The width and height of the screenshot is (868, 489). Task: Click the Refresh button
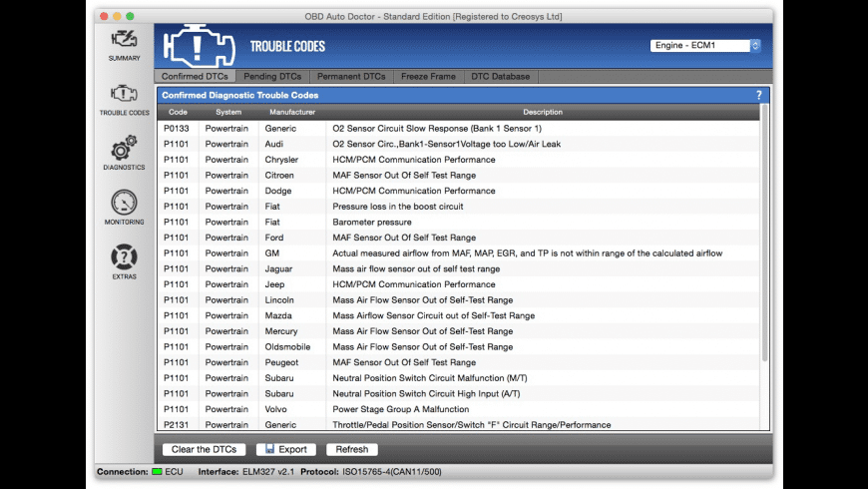[352, 449]
